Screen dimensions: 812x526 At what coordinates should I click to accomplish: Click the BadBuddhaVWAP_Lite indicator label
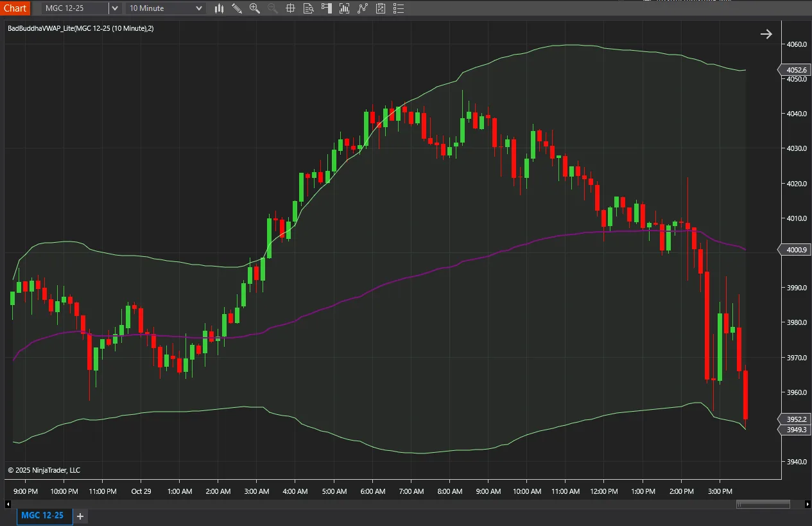[x=80, y=28]
